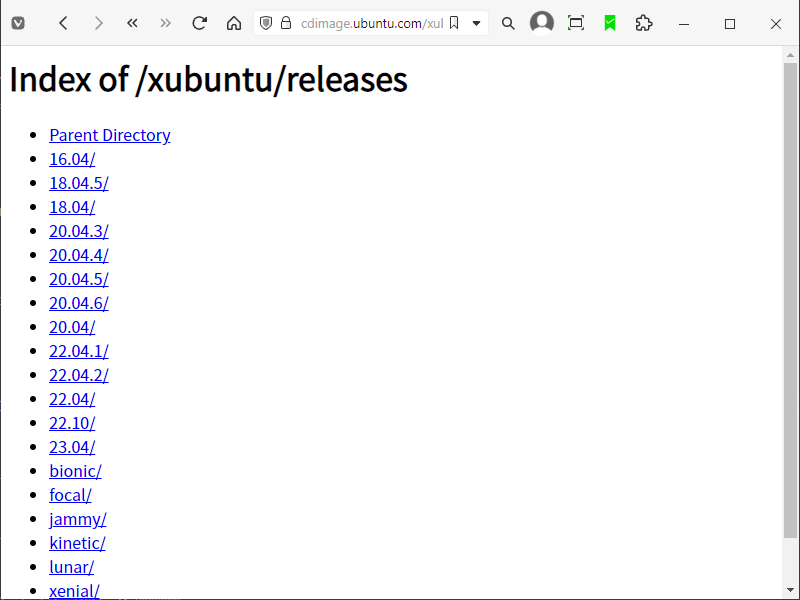Click the scrollbar up arrow
Image resolution: width=800 pixels, height=600 pixels.
[x=790, y=55]
